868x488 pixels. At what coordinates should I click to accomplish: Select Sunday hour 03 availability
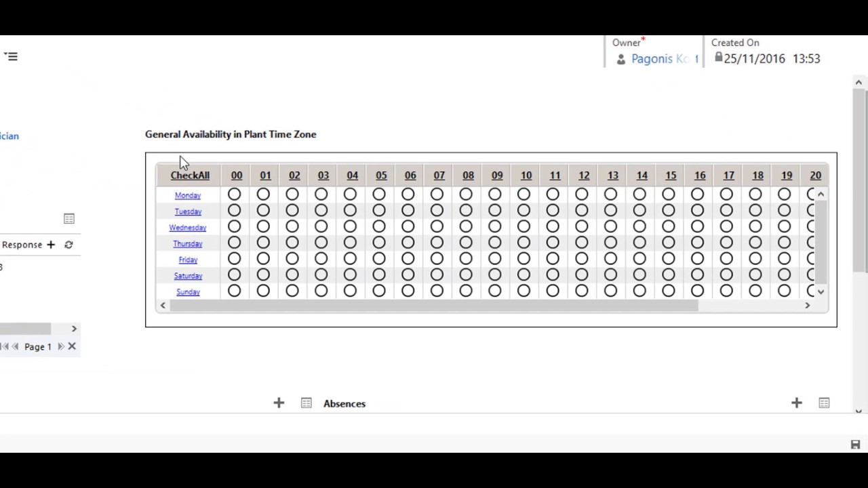click(x=321, y=291)
